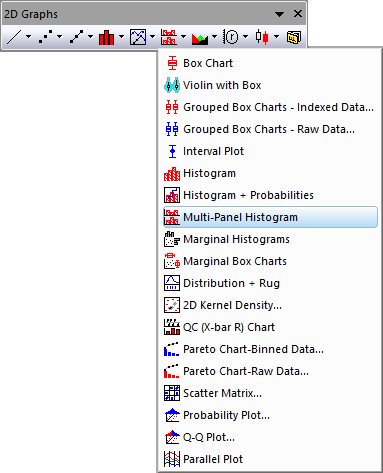The height and width of the screenshot is (473, 383).
Task: Select the Multi-Y axis plot icon
Action: 138,37
